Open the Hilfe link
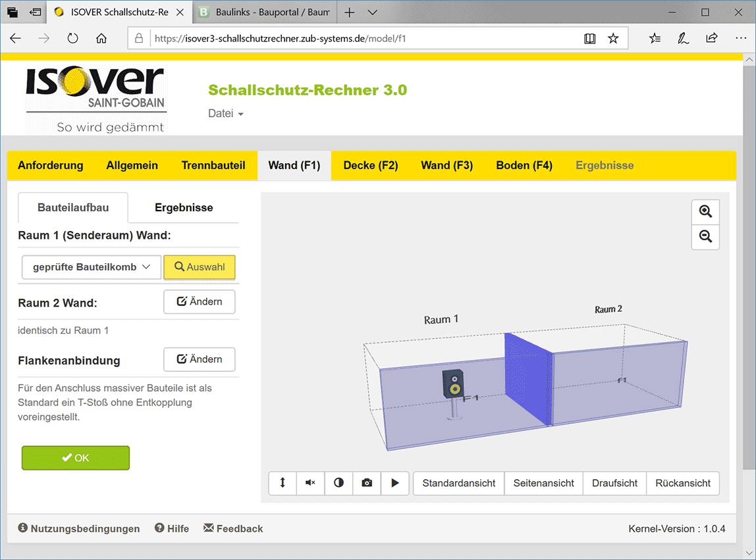Screen dimensions: 756x560 click(172, 528)
